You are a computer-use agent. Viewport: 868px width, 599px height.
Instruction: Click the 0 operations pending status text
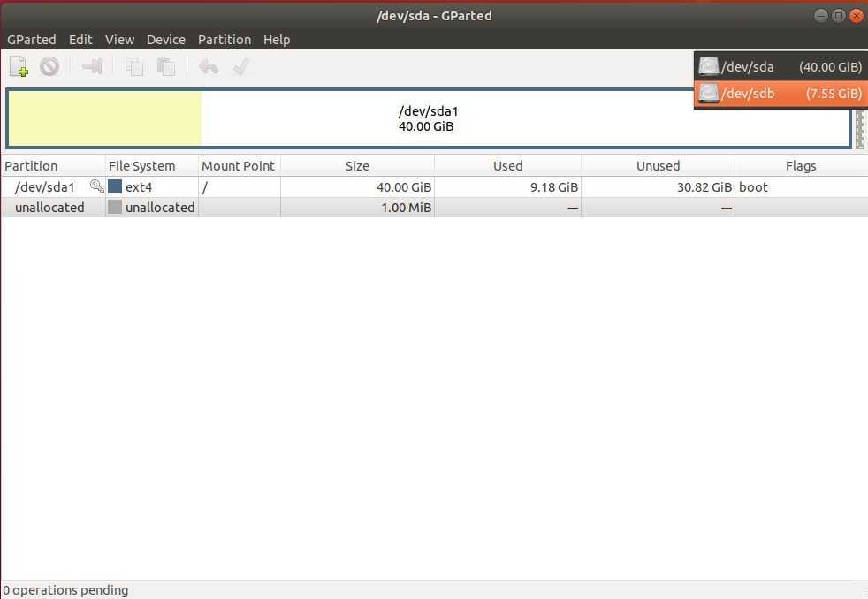65,590
